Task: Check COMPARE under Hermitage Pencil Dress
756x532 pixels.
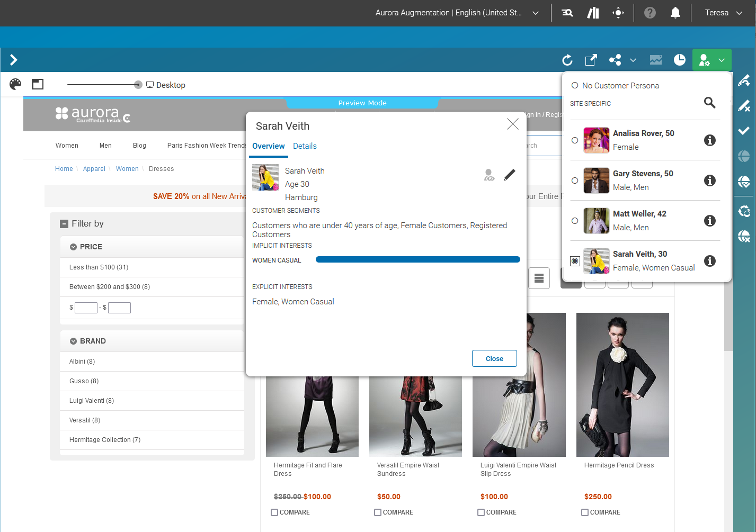Action: pyautogui.click(x=584, y=512)
